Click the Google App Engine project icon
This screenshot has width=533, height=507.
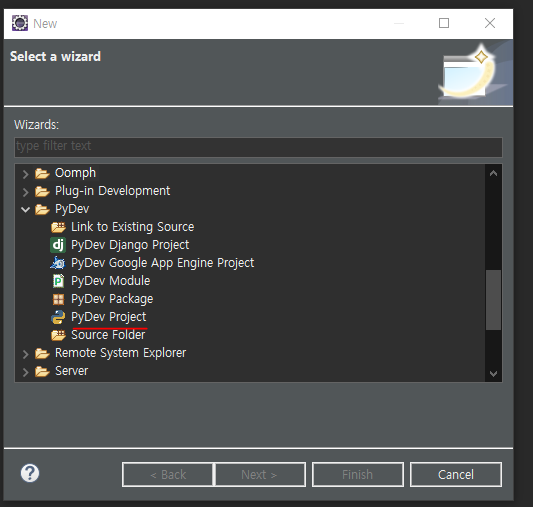(58, 263)
